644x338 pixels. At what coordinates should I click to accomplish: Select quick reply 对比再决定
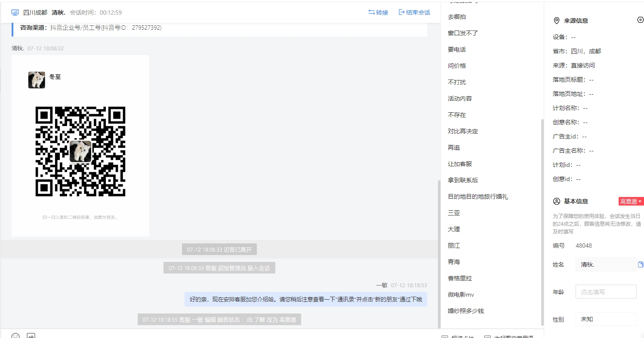(x=463, y=131)
